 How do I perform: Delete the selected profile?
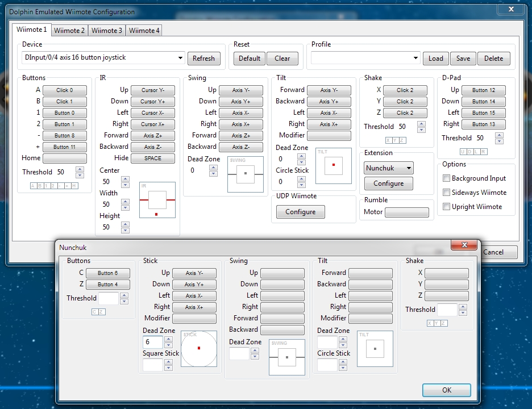coord(494,59)
